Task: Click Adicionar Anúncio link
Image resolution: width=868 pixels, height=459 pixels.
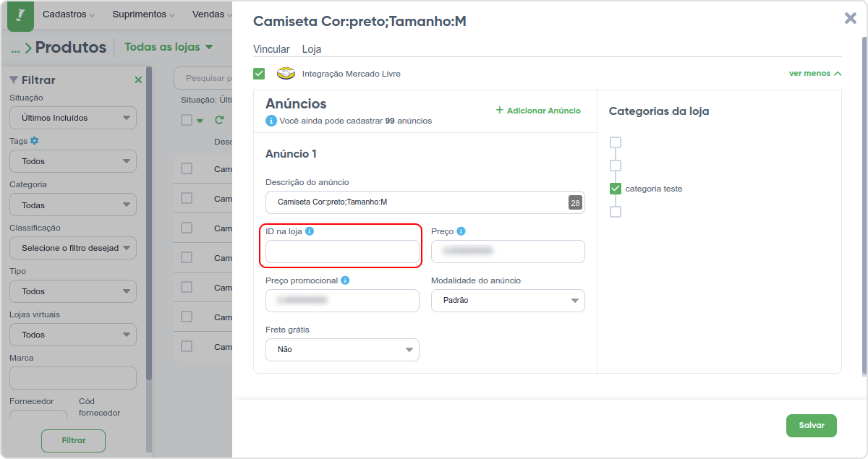Action: click(538, 111)
